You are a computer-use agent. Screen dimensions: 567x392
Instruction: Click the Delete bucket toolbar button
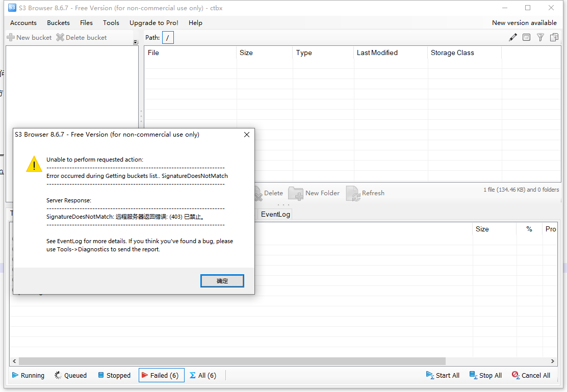82,37
